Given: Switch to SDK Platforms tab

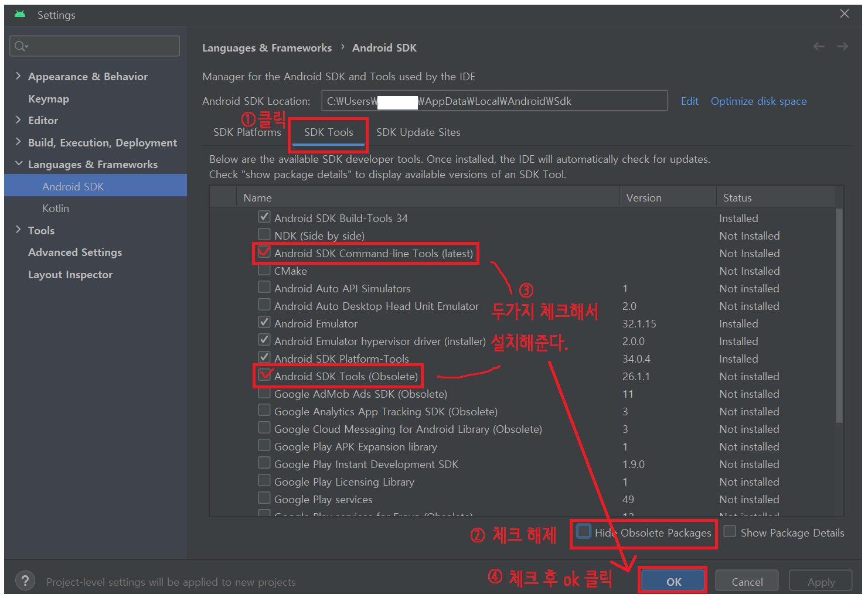Looking at the screenshot, I should click(x=247, y=132).
